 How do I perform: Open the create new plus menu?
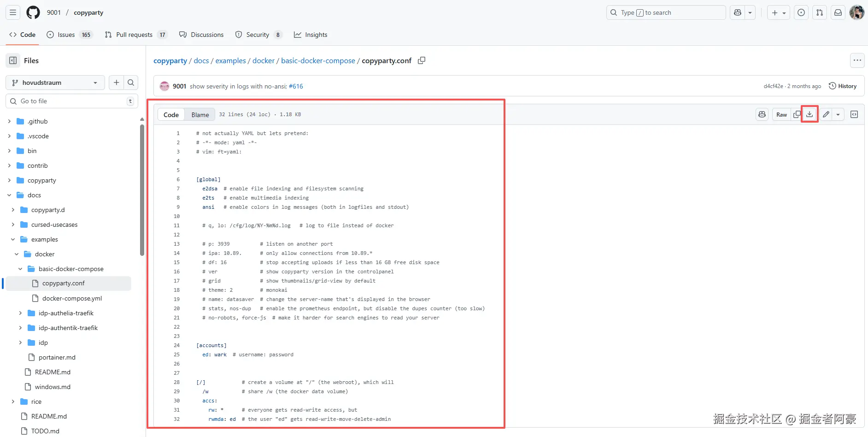pos(779,12)
